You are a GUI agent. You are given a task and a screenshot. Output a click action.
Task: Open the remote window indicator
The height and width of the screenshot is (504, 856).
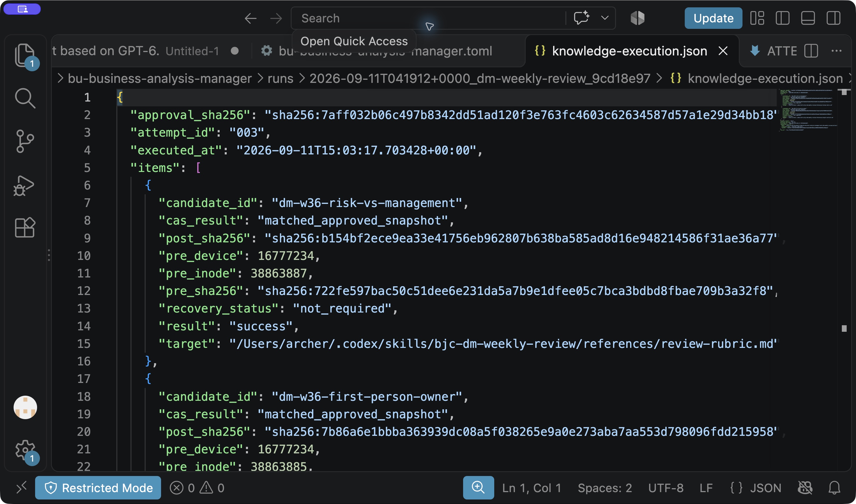point(21,488)
